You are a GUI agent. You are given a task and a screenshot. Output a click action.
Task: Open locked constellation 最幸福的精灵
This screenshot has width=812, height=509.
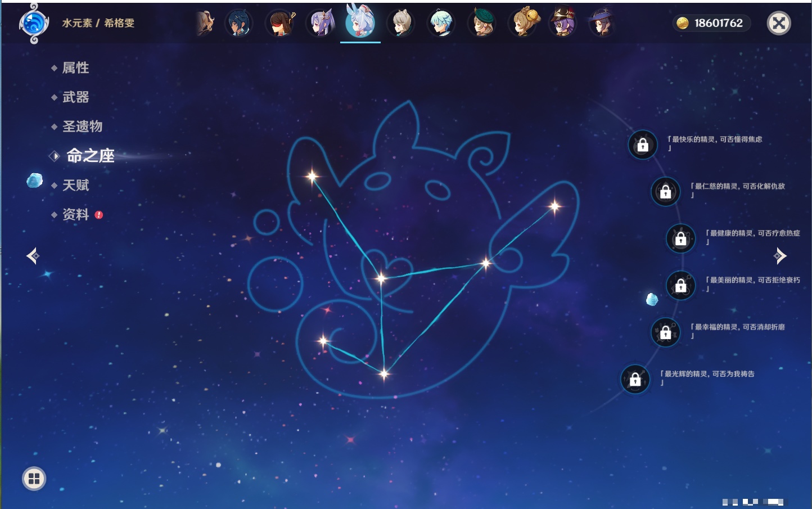coord(665,332)
